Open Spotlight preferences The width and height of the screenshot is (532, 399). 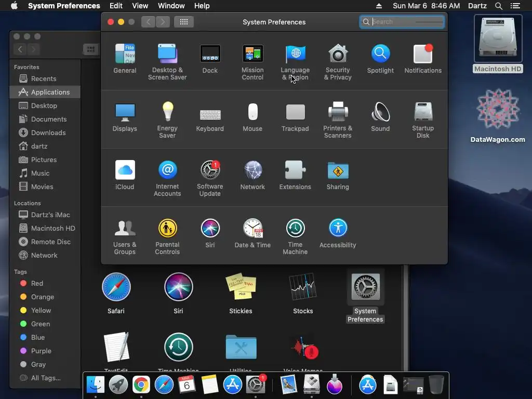click(x=380, y=59)
